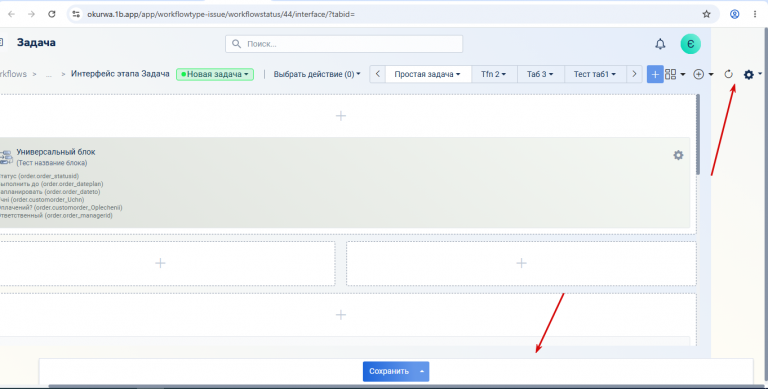Click order.order_dateplan field line
The height and width of the screenshot is (389, 768).
point(51,184)
